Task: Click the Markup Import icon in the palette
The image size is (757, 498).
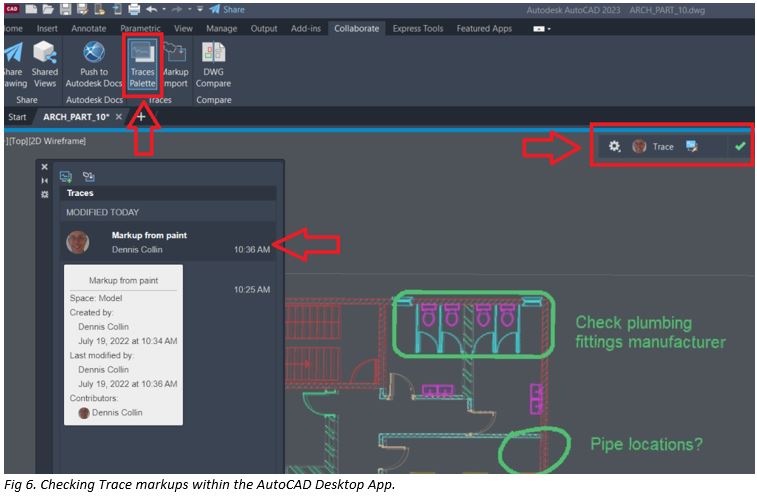Action: click(88, 177)
